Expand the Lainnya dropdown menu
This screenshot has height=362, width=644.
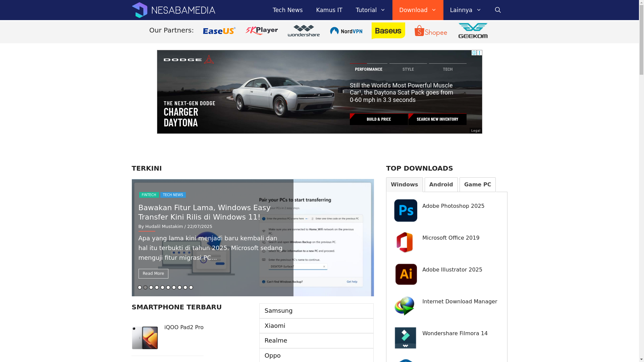point(466,10)
